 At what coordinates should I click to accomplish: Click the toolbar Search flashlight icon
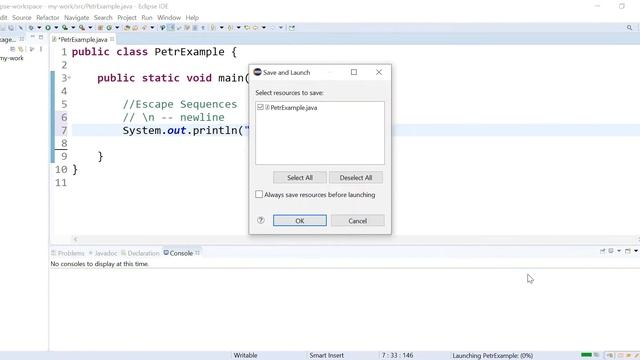144,28
